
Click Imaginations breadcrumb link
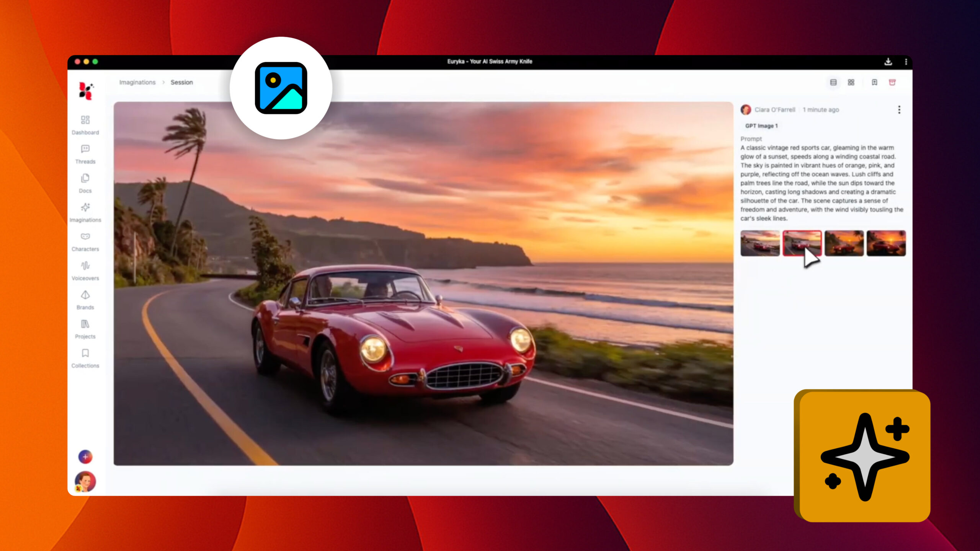pos(137,82)
